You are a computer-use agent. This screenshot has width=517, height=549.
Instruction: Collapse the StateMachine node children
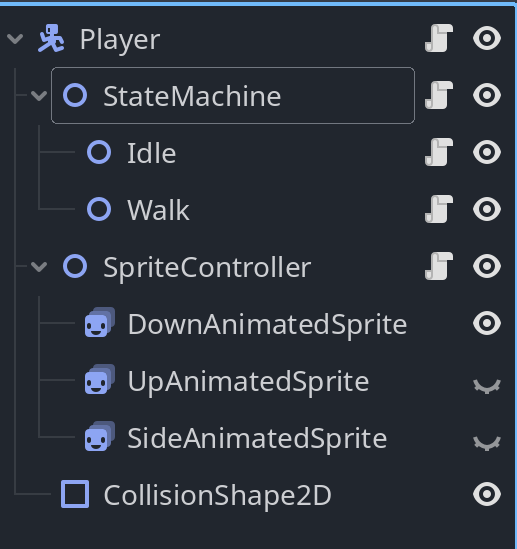(x=39, y=95)
